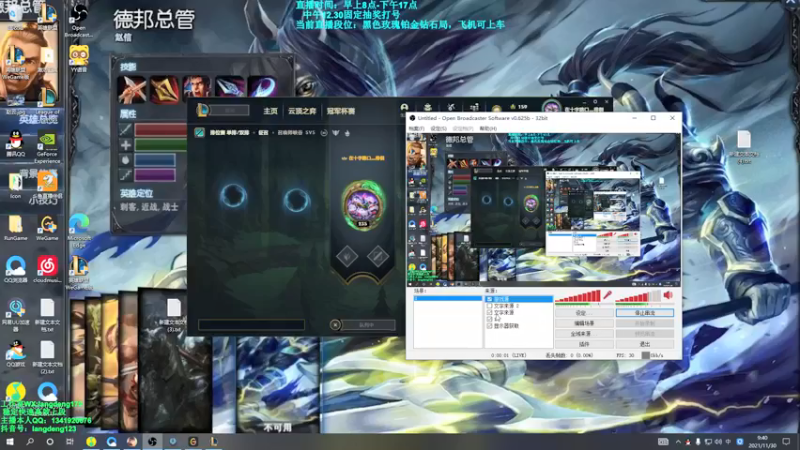Screen dimensions: 800x450
Task: Open GeForce Experience desktop shortcut
Action: click(x=47, y=147)
